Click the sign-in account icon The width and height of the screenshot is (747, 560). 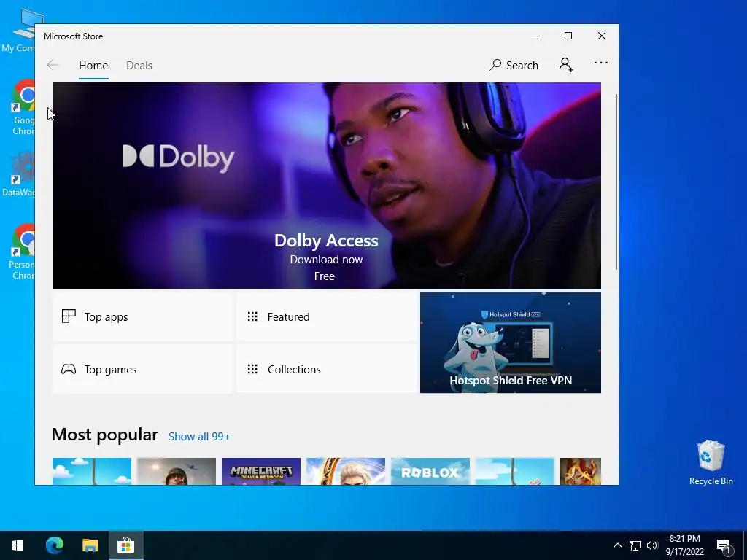point(566,65)
